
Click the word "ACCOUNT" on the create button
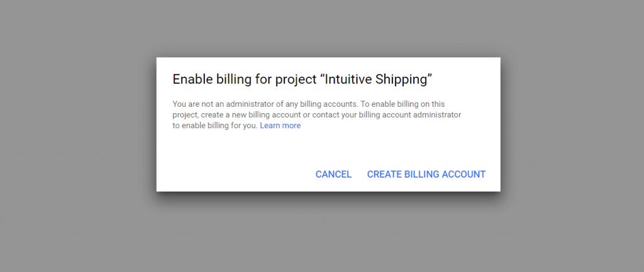[465, 175]
